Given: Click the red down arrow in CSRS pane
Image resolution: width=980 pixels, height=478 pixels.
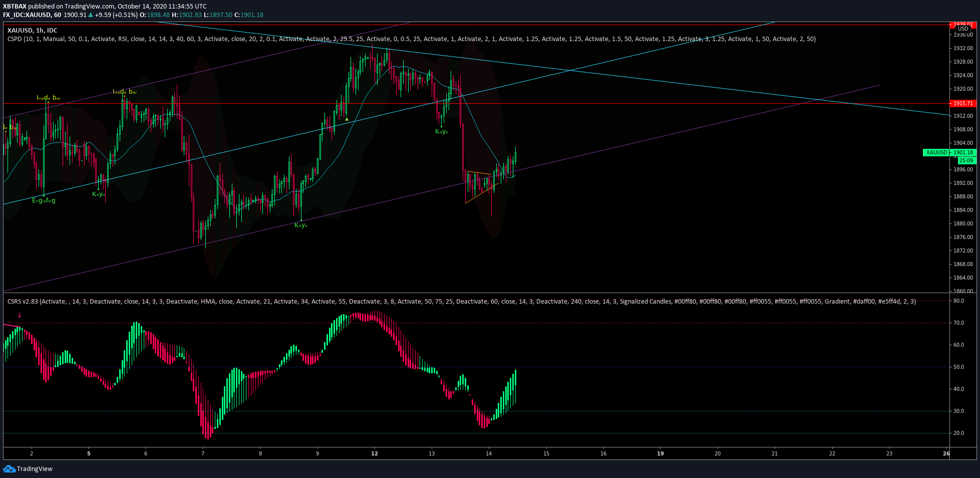Looking at the screenshot, I should point(20,315).
